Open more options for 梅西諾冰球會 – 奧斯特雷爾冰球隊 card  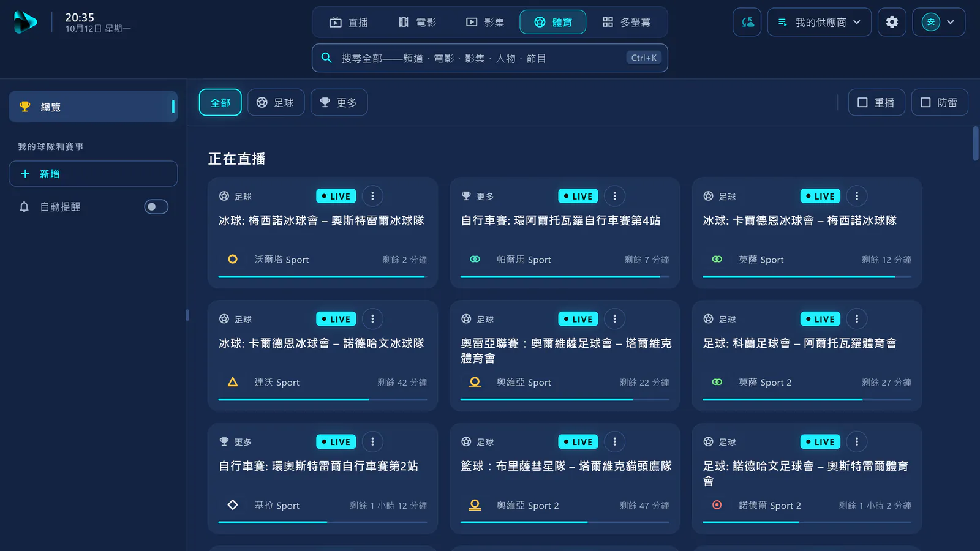click(372, 196)
